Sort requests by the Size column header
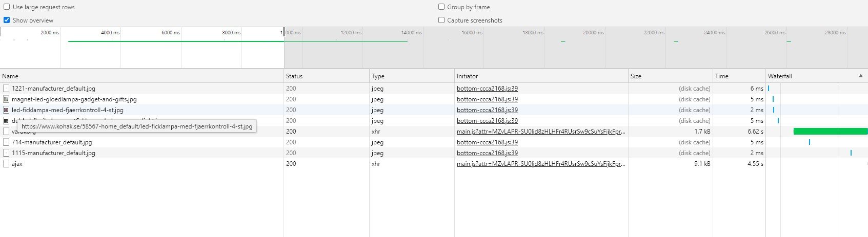Viewport: 868px width, 237px height. (636, 76)
